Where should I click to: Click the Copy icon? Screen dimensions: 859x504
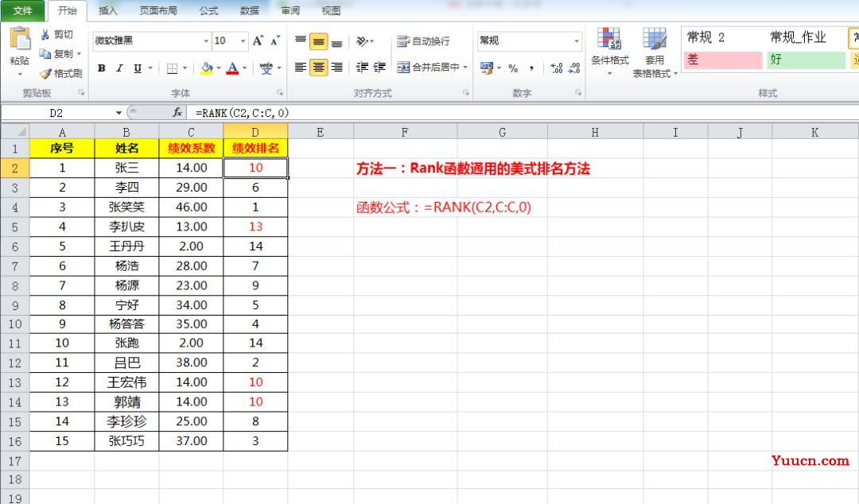tap(45, 53)
